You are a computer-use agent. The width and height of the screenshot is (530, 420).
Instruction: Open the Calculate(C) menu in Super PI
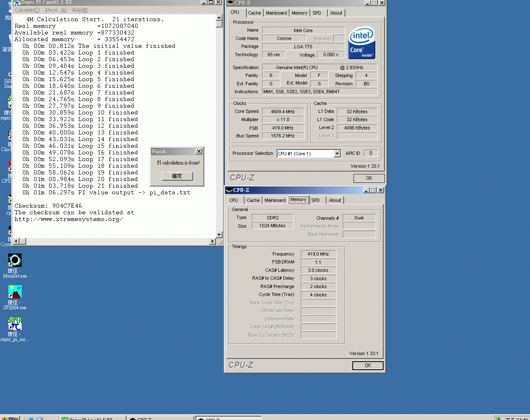click(27, 10)
